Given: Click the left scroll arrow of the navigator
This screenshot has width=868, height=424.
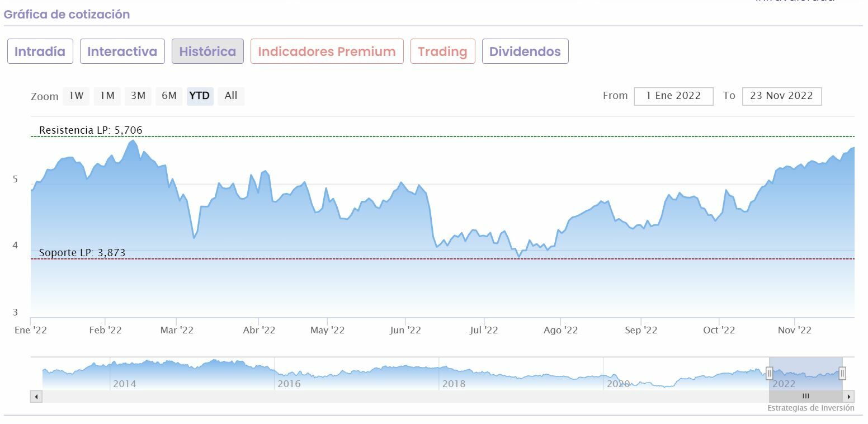Looking at the screenshot, I should [36, 397].
